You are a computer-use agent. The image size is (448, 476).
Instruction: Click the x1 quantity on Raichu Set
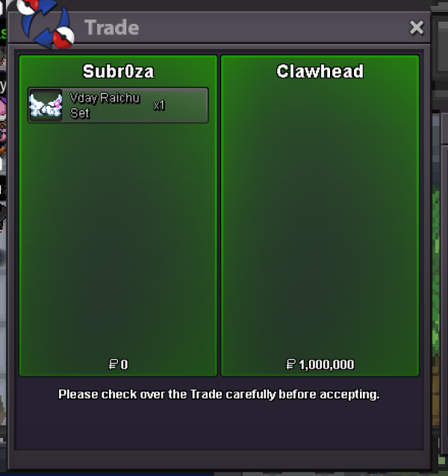pyautogui.click(x=159, y=105)
